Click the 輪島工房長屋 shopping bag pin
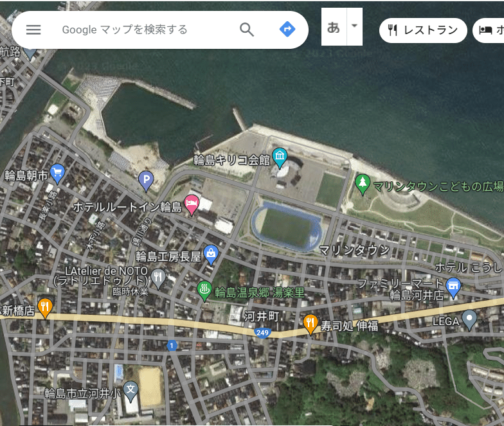This screenshot has height=426, width=504. [x=211, y=254]
